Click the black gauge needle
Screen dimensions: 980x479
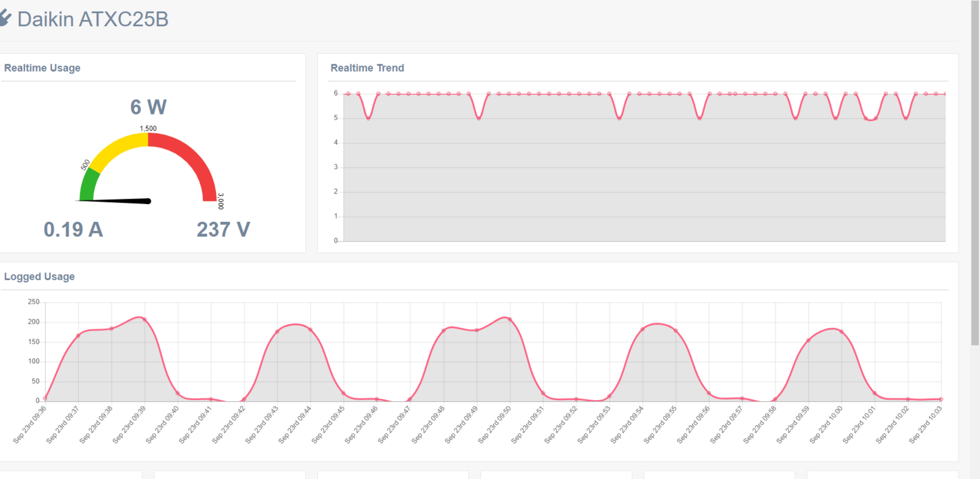(115, 200)
